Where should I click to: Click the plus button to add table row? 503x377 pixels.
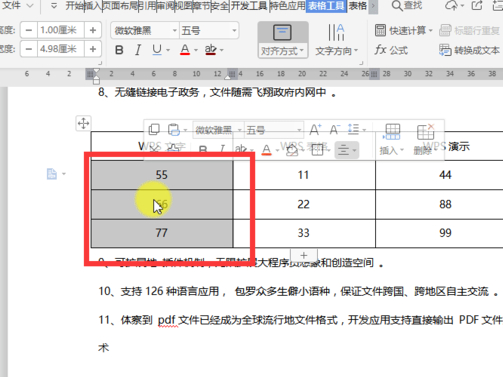pos(304,255)
